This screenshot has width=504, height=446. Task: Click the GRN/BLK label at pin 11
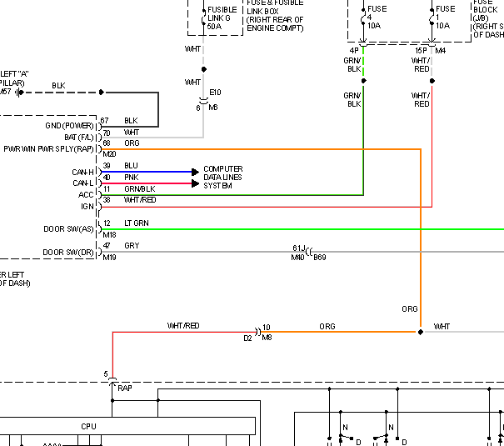[x=139, y=188]
